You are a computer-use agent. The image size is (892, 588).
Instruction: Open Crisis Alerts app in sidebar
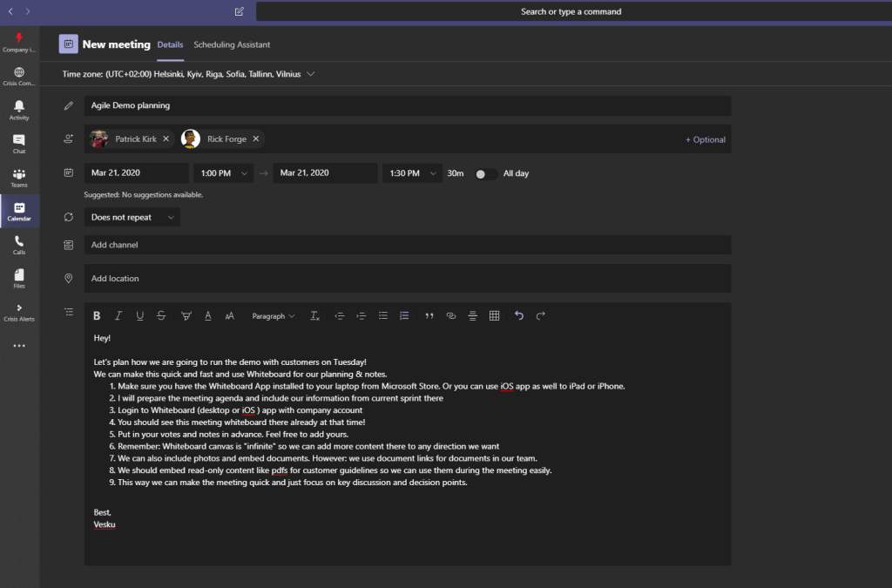19,312
